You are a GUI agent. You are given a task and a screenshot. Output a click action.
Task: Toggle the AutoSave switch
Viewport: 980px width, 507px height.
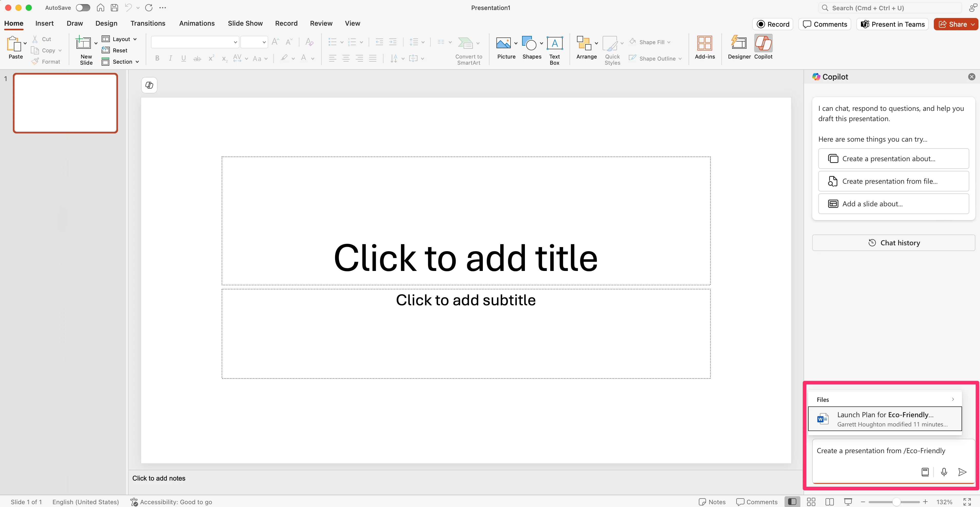tap(83, 8)
